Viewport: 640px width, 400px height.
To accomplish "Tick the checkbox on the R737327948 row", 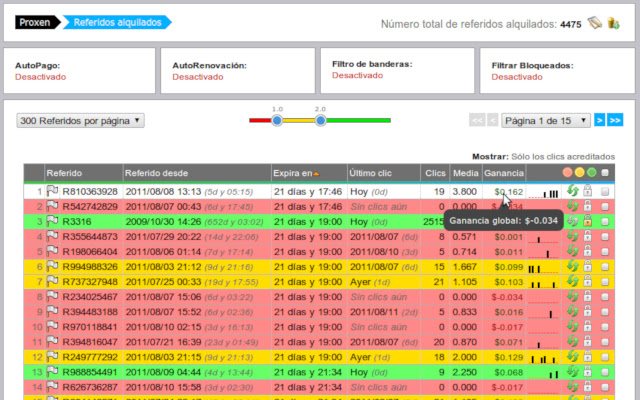I will click(606, 282).
